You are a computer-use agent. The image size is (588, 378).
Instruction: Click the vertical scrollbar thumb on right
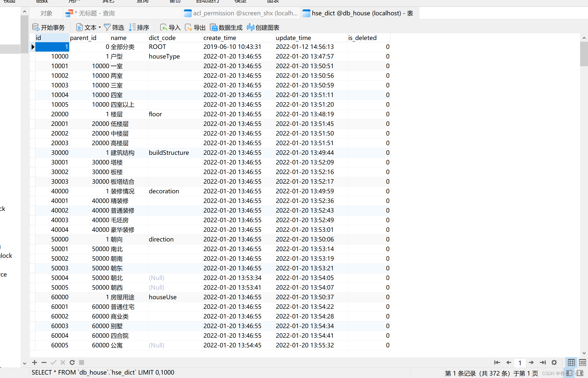[584, 54]
